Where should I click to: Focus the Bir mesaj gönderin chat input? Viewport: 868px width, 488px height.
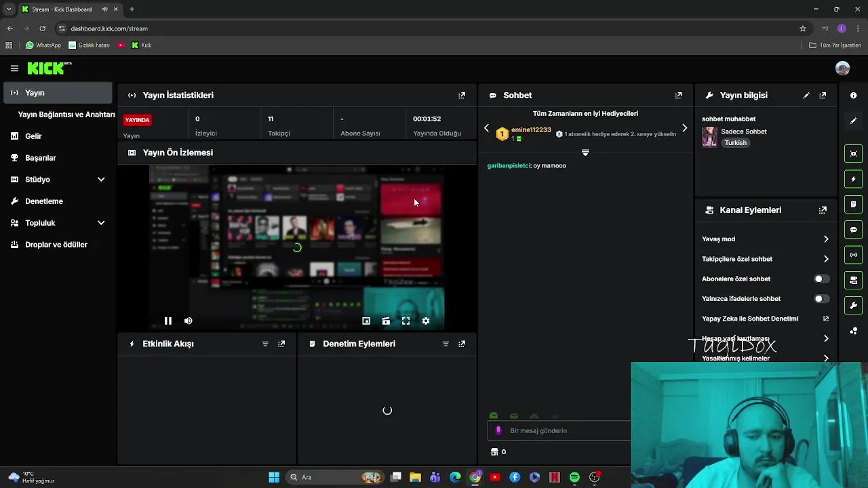(x=559, y=431)
